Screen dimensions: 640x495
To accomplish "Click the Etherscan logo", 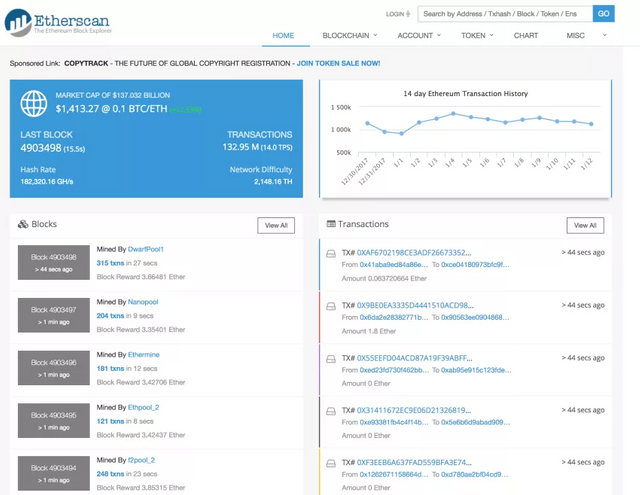I will coord(58,22).
